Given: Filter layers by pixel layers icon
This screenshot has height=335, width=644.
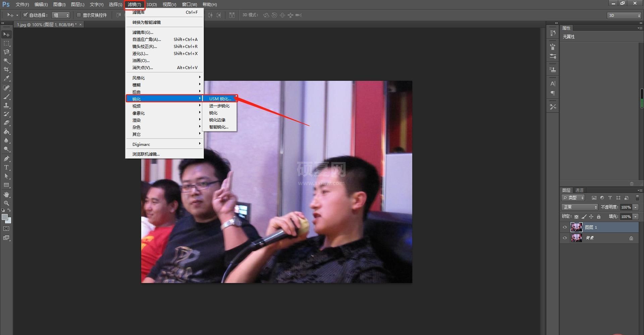Looking at the screenshot, I should [x=594, y=198].
